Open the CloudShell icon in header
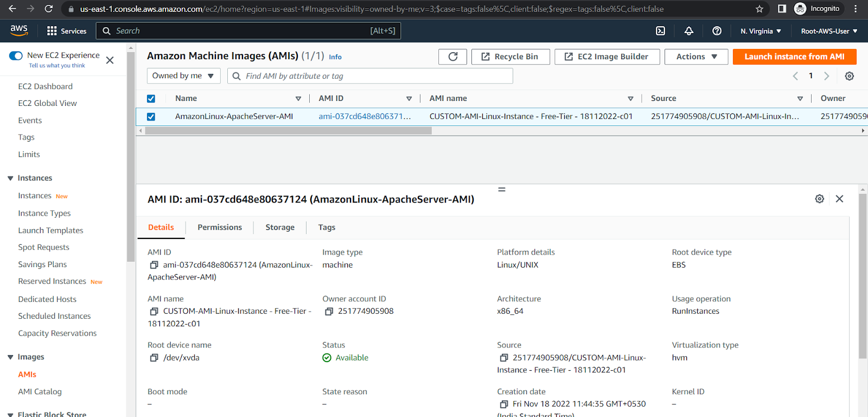Image resolution: width=868 pixels, height=417 pixels. [x=660, y=31]
